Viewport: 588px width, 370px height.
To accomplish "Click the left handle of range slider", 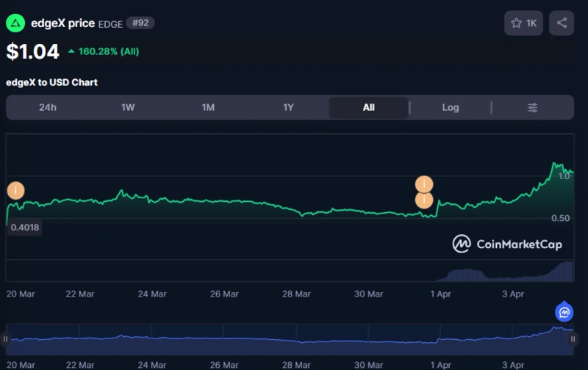I will point(6,339).
